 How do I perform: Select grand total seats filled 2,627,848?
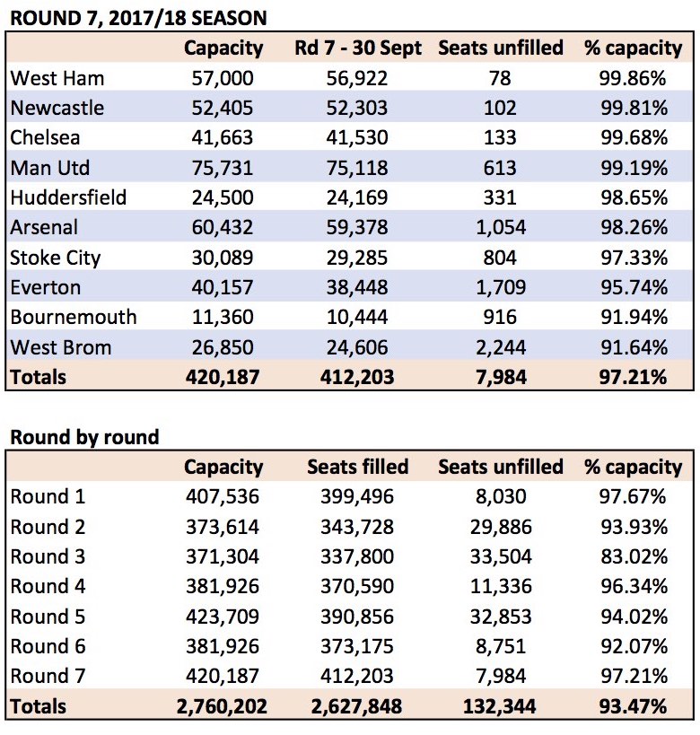pyautogui.click(x=356, y=706)
